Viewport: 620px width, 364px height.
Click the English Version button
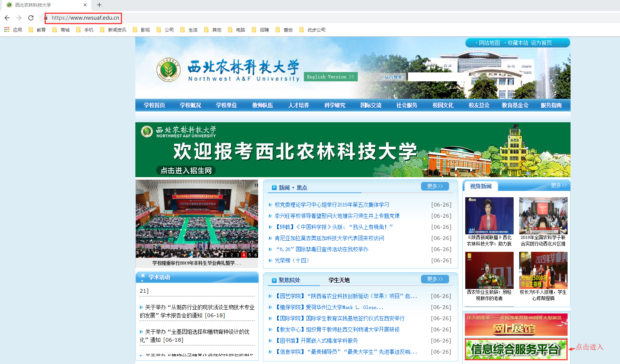point(331,77)
